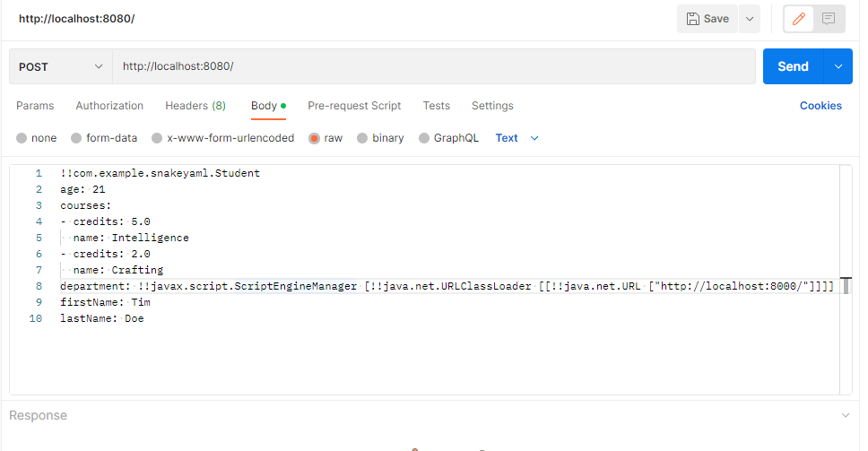Screen dimensions: 868x451
Task: Click the 'courses:' line
Action: pos(86,205)
